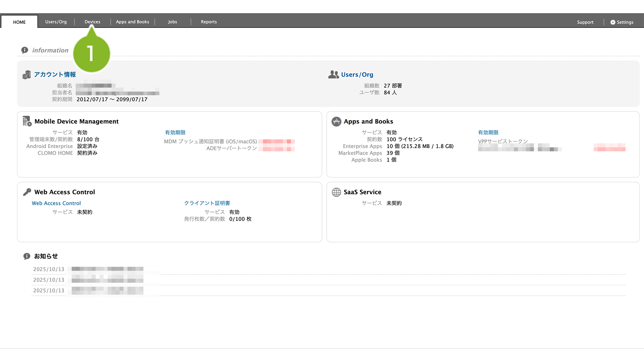644x362 pixels.
Task: Open the アカウント情報 link
Action: (x=55, y=75)
